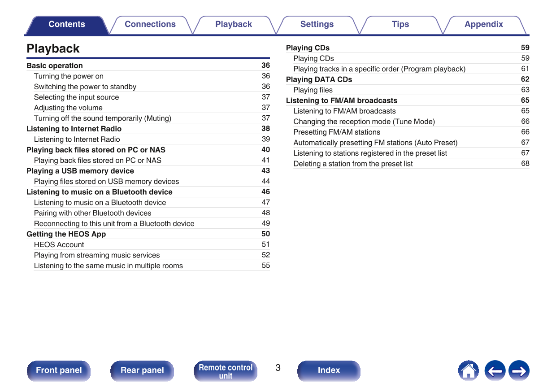Open the Appendix tab
The width and height of the screenshot is (556, 392).
click(483, 25)
